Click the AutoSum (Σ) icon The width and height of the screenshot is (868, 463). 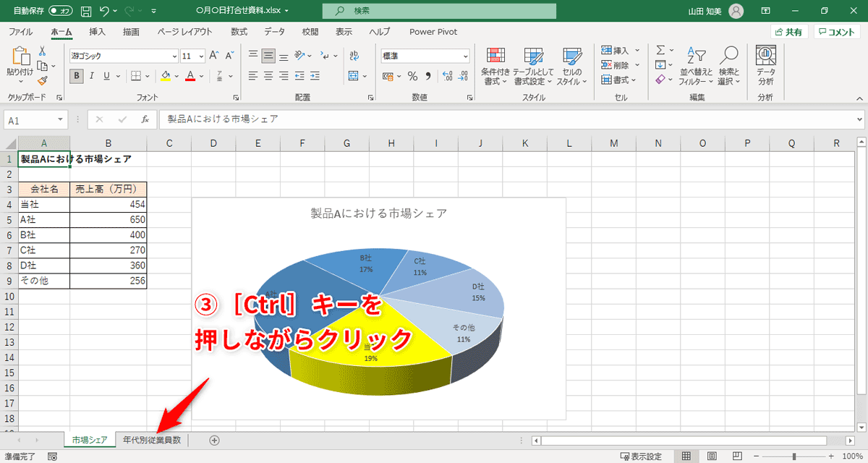pyautogui.click(x=660, y=49)
